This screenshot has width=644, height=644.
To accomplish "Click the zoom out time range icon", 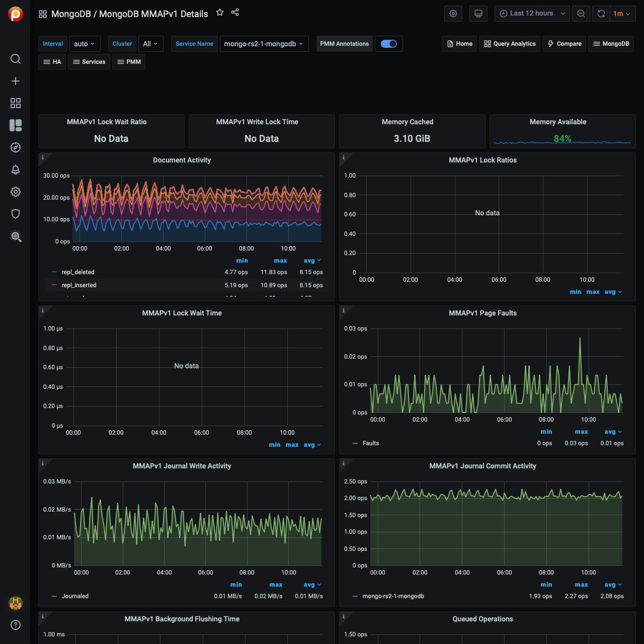I will (x=581, y=14).
